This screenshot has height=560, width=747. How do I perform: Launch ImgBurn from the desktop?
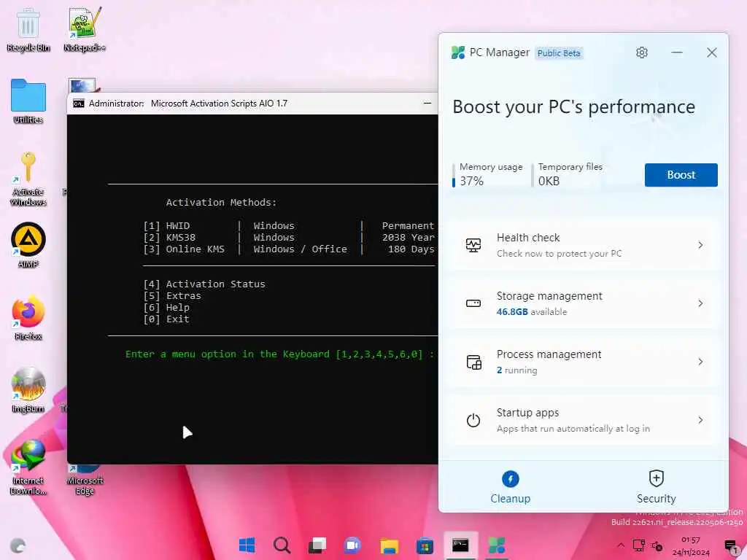tap(28, 390)
